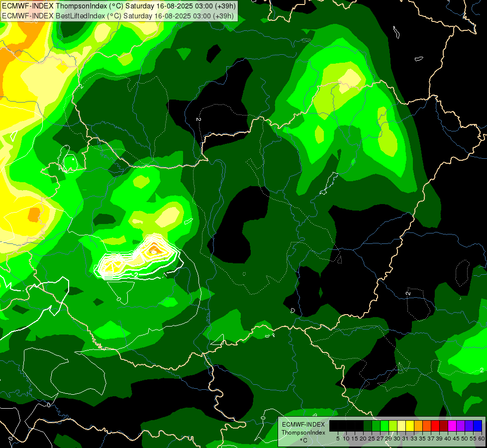Click the pure yellow 31–33 legend swatch
This screenshot has width=487, height=448.
pos(410,426)
